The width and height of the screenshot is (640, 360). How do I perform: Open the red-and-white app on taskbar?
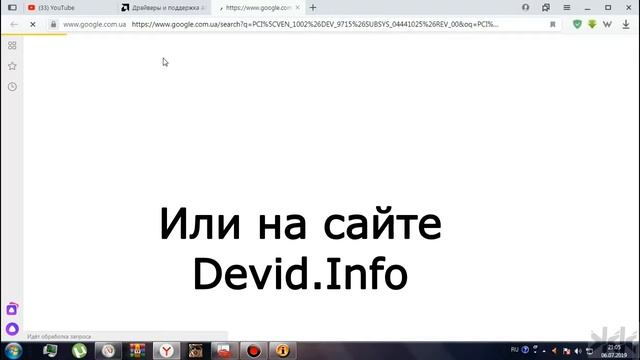click(x=224, y=351)
